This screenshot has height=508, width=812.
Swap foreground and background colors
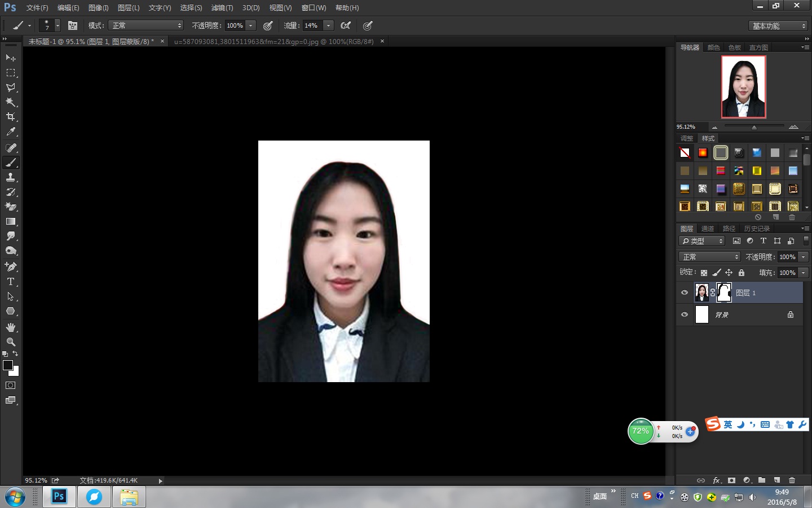pos(15,353)
